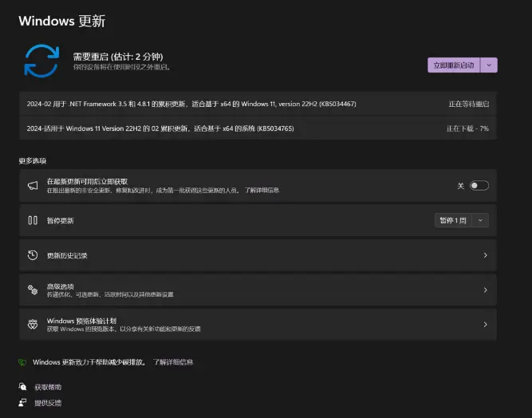Click the 更多选项 section label
The image size is (532, 418).
point(32,160)
